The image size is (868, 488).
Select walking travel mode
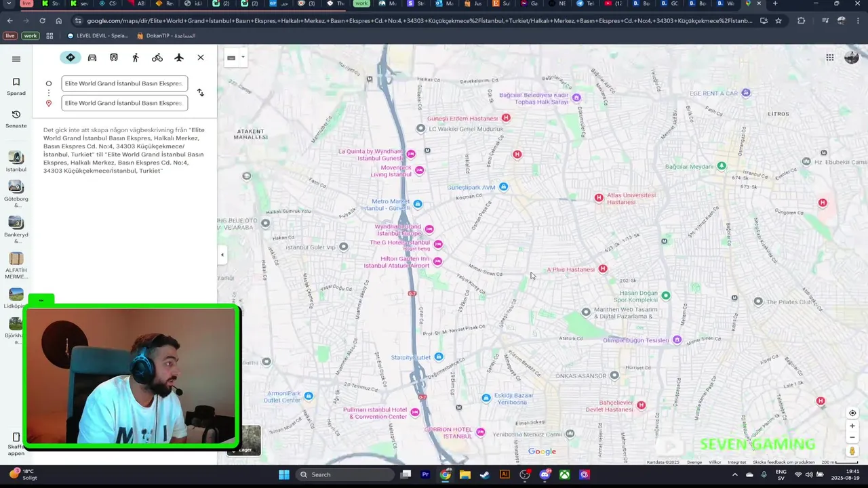136,58
